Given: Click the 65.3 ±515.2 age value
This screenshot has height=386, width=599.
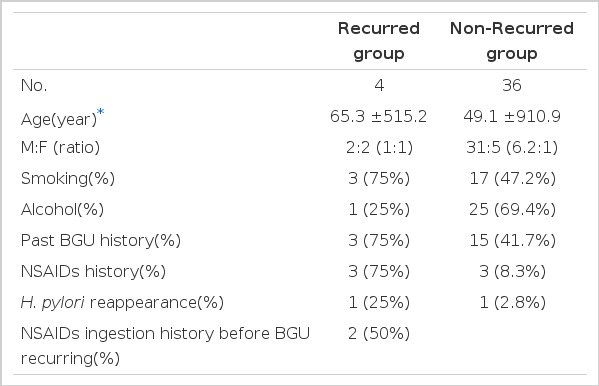Looking at the screenshot, I should click(379, 117).
